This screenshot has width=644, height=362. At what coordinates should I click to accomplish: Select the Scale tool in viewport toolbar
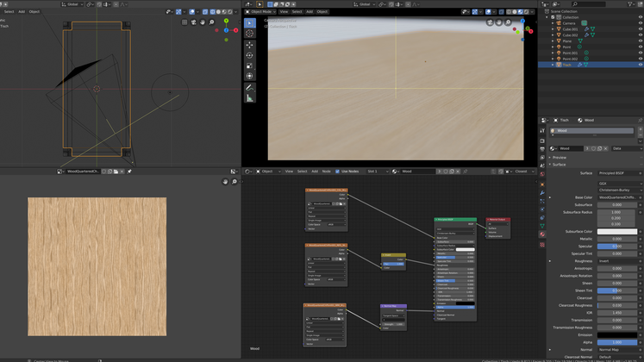pos(250,66)
